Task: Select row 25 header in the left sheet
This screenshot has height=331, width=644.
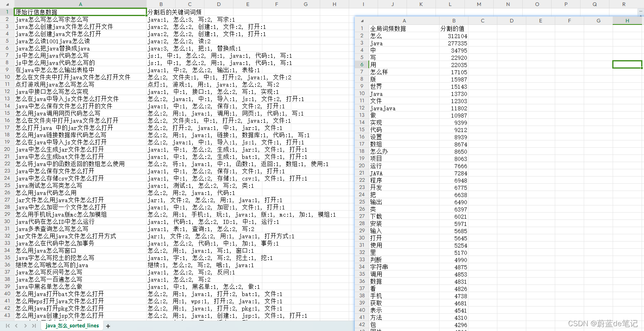Action: (x=7, y=185)
